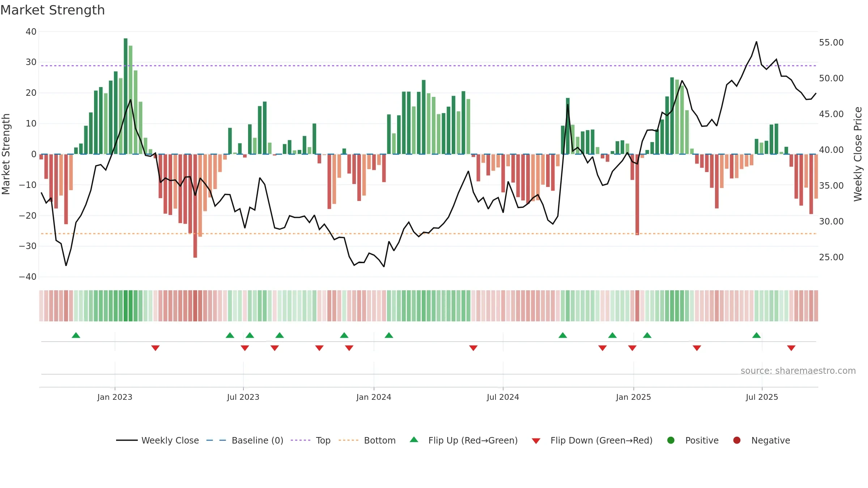Screen dimensions: 868x488
Task: Click the 25.00 price axis label
Action: [x=831, y=257]
